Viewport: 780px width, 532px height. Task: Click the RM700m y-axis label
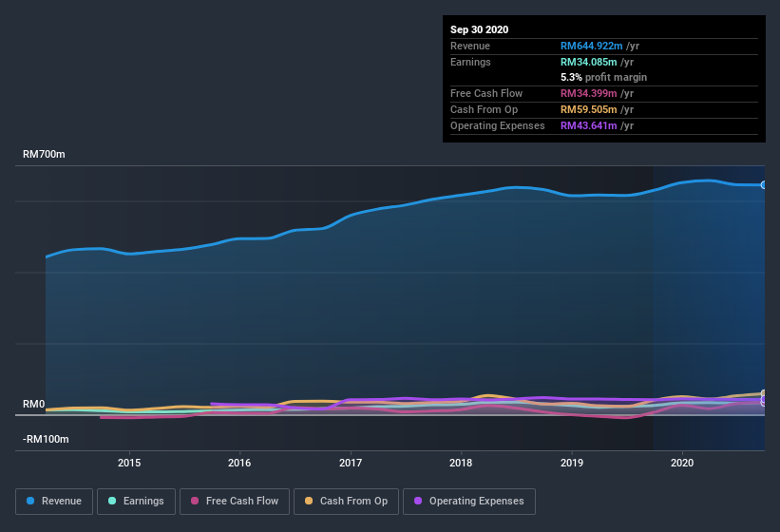coord(45,154)
